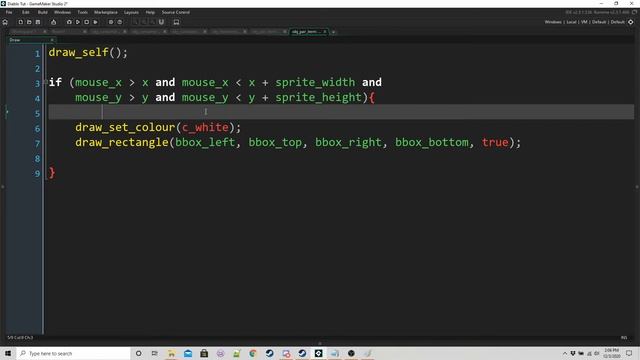This screenshot has width=640, height=360.
Task: Click the draw_rectangle function name
Action: point(122,142)
